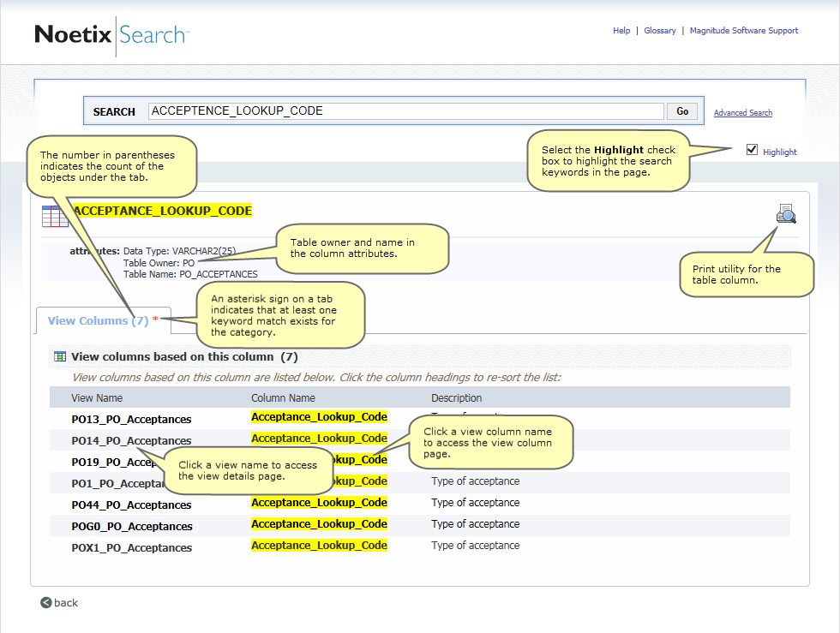The height and width of the screenshot is (633, 840).
Task: Open the print utility for the table column
Action: (786, 214)
